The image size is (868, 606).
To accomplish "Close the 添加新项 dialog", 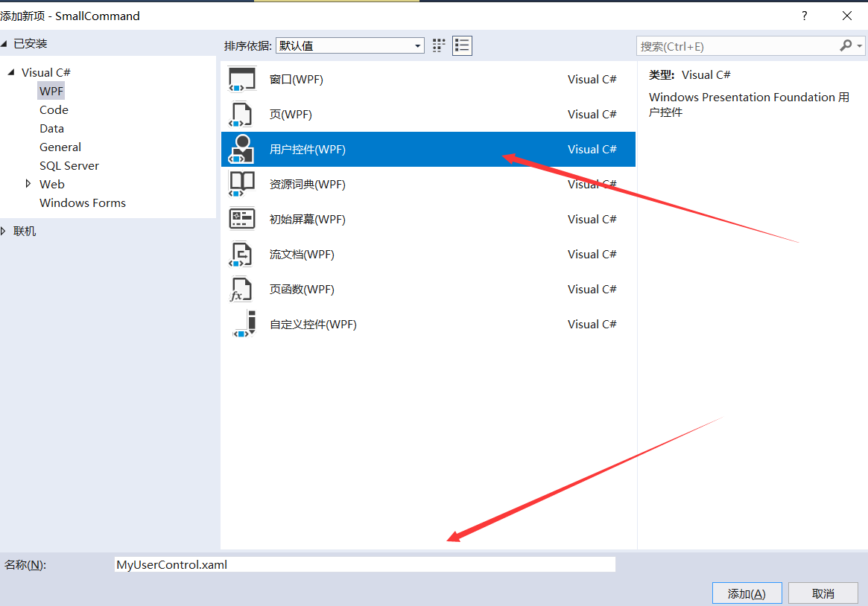I will click(847, 16).
